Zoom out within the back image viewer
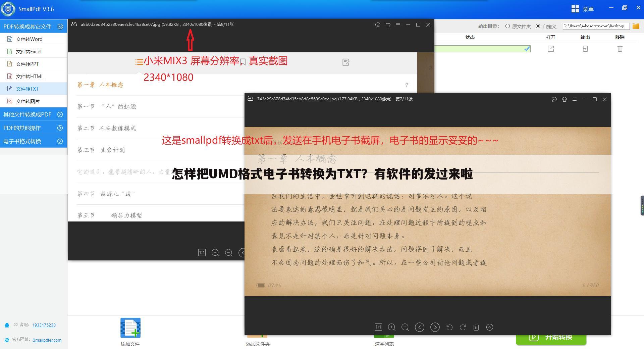 point(229,252)
